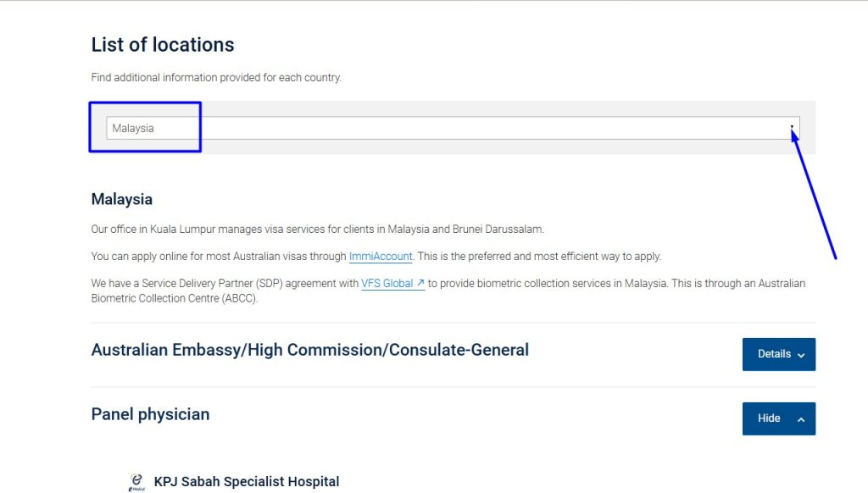Image resolution: width=868 pixels, height=493 pixels.
Task: Click the highlighted Malaysia selector box
Action: click(144, 128)
